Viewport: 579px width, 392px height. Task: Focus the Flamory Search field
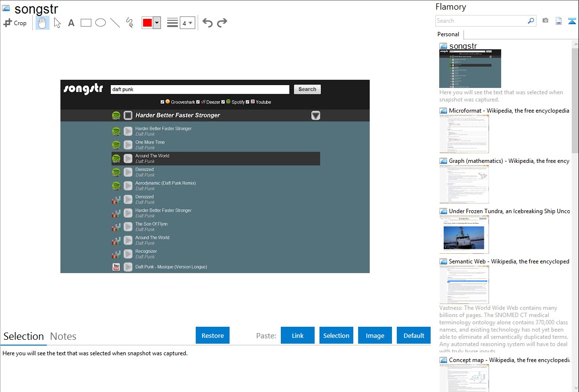tap(481, 21)
